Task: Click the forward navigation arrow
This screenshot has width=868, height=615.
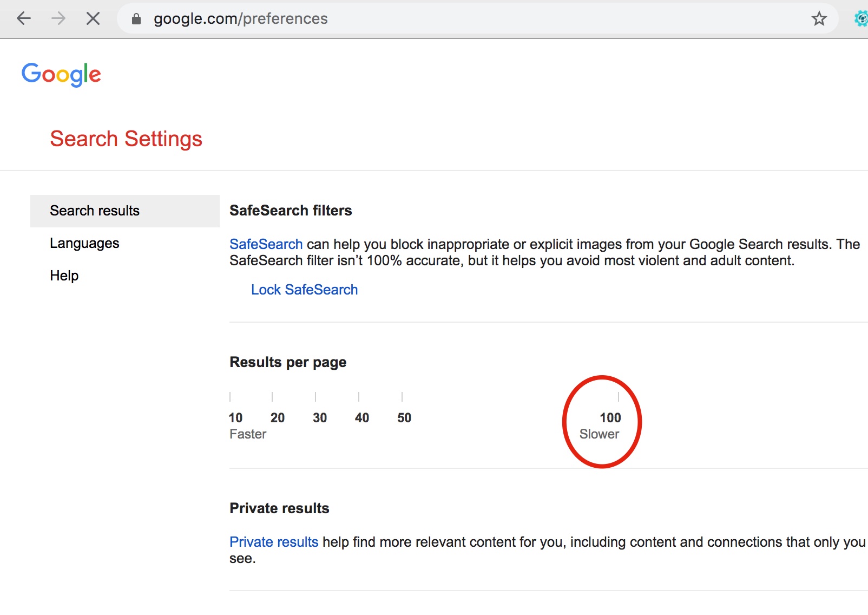Action: click(x=58, y=19)
